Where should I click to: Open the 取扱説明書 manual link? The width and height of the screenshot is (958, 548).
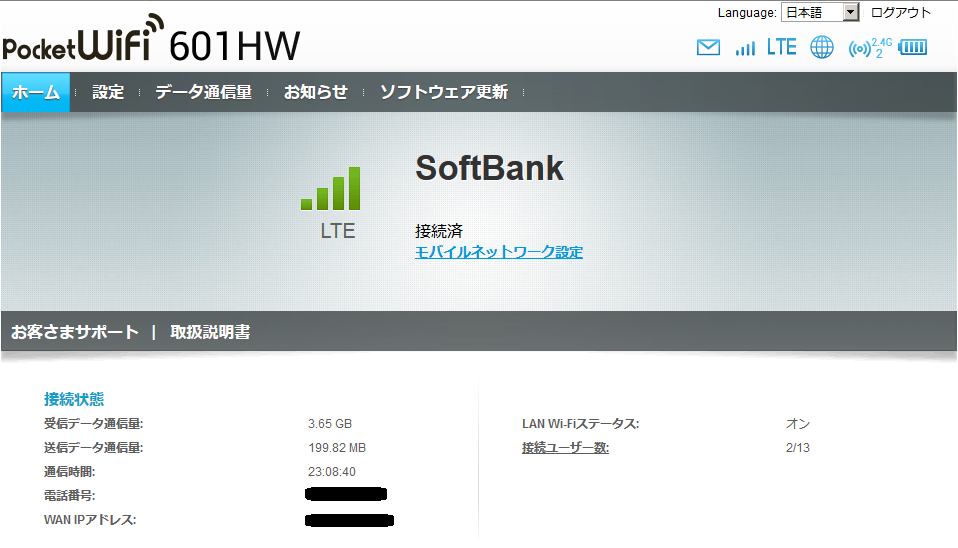(210, 332)
